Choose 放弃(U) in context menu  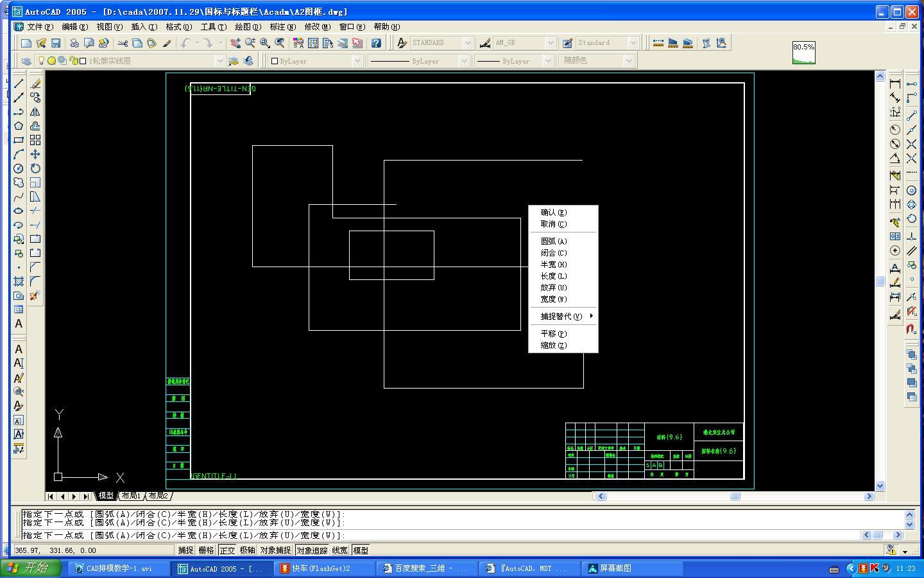(563, 288)
